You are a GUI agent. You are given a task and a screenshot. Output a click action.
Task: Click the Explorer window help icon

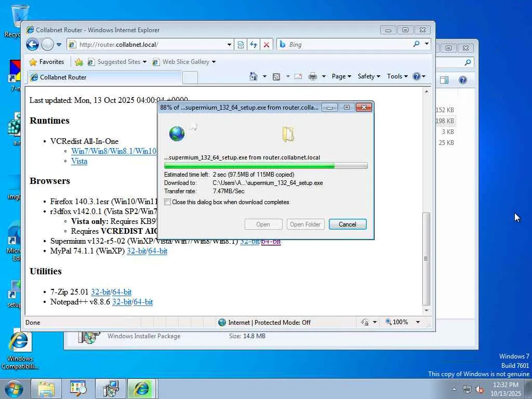tap(462, 80)
